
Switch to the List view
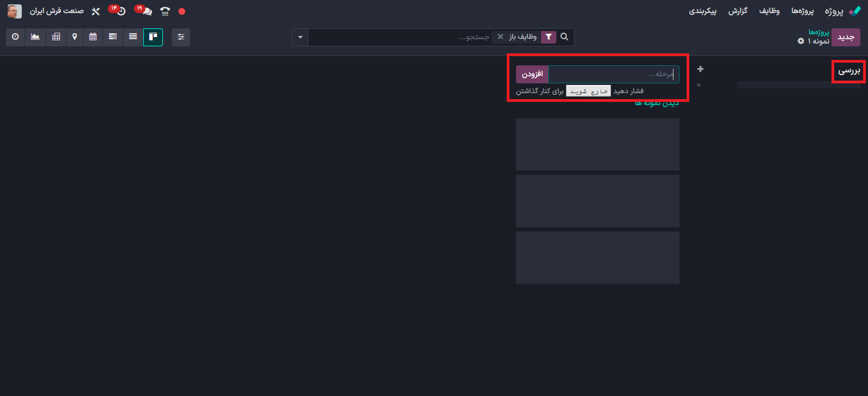tap(133, 37)
